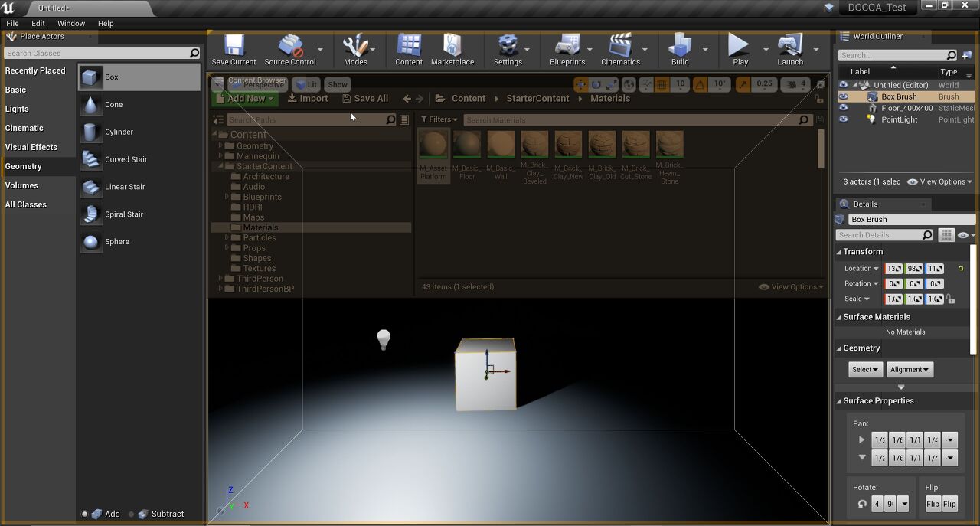Hide Box Brush with its eye icon
980x526 pixels.
843,96
